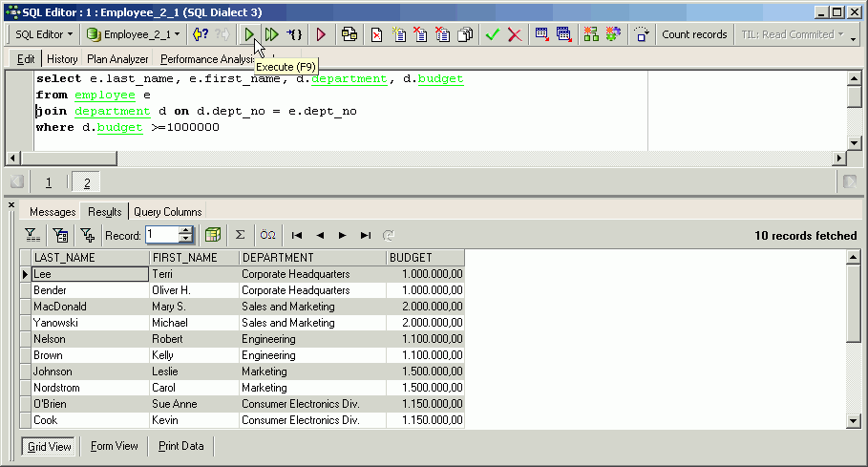Close the results panel with small X
The width and height of the screenshot is (868, 467).
11,204
